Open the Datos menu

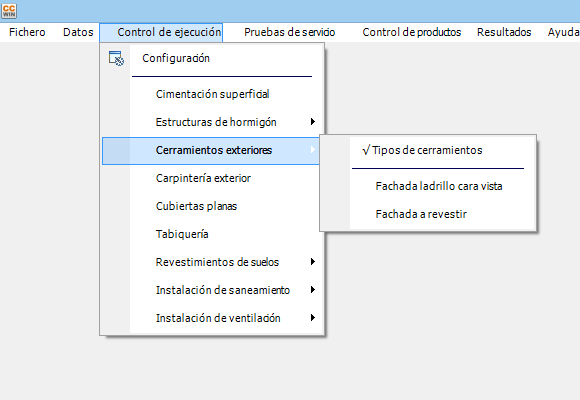(78, 32)
